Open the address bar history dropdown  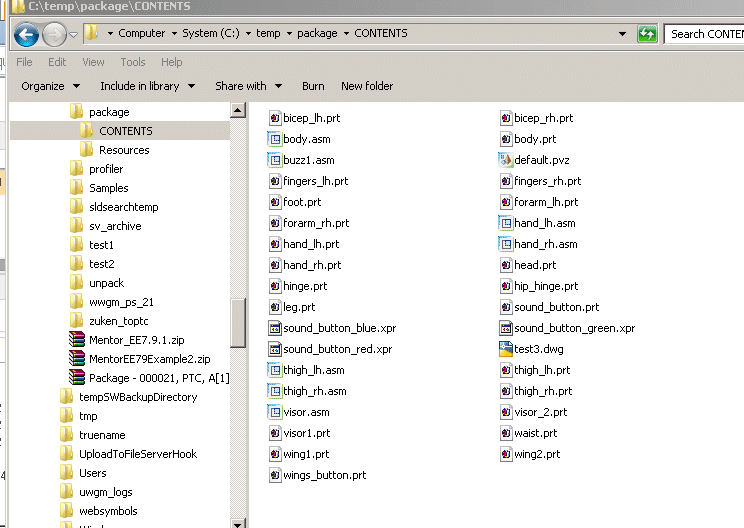click(622, 34)
